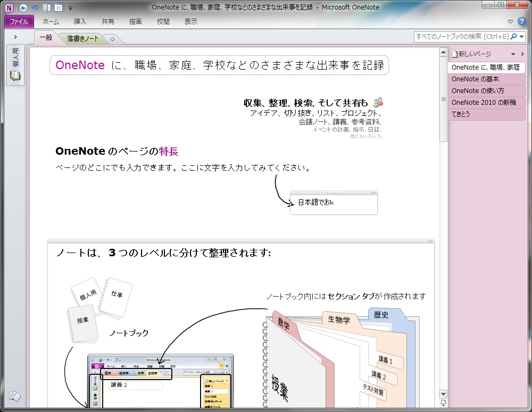Screen dimensions: 532x412
Task: Click 新しいページ to add a page
Action: (471, 54)
